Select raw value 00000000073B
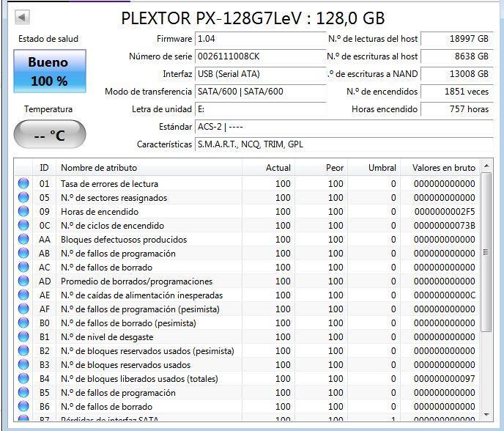Screen dimensions: 504x431 point(445,226)
